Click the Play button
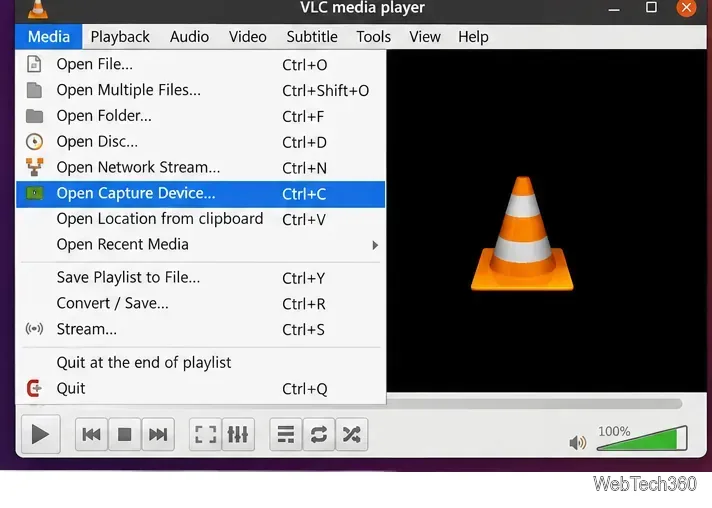Viewport: 712px width, 508px height. [x=40, y=434]
